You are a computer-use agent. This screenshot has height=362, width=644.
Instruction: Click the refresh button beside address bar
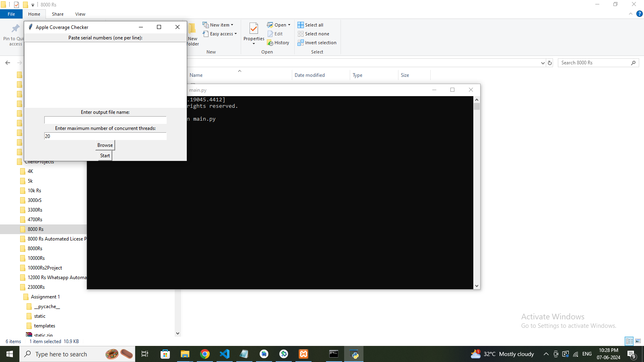550,63
